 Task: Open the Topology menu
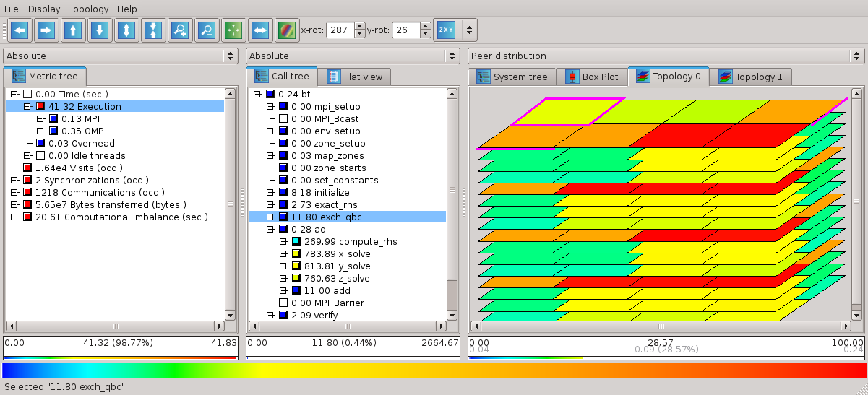click(x=89, y=9)
